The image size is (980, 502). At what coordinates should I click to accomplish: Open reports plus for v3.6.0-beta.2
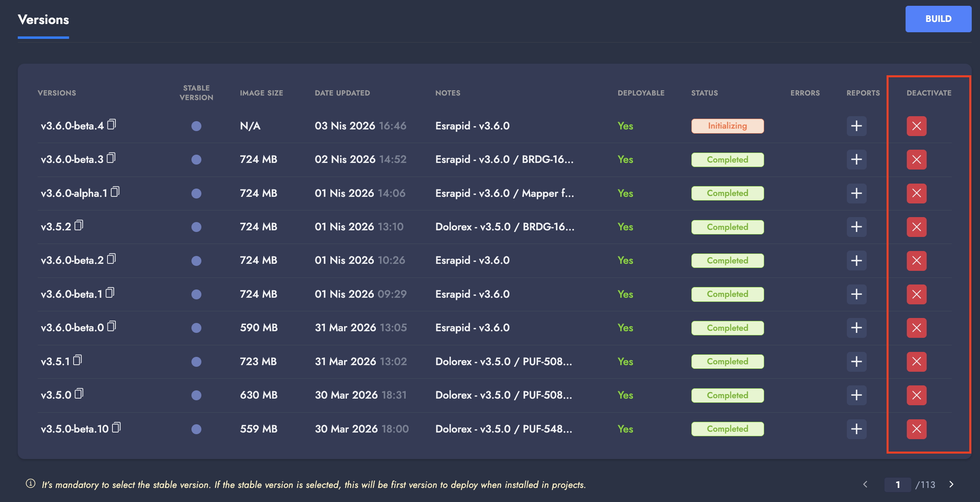856,261
